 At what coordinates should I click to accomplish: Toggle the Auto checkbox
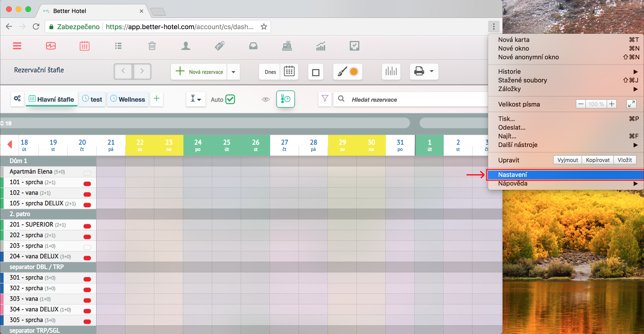coord(230,100)
